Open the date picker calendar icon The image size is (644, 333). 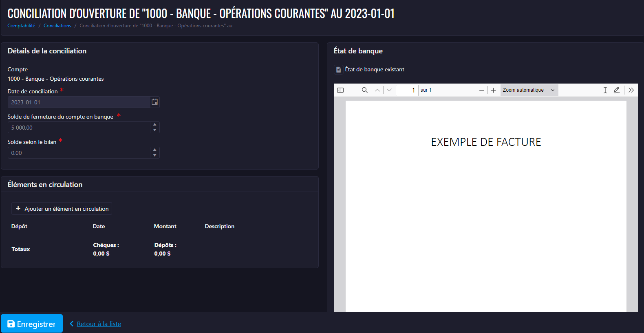tap(155, 102)
